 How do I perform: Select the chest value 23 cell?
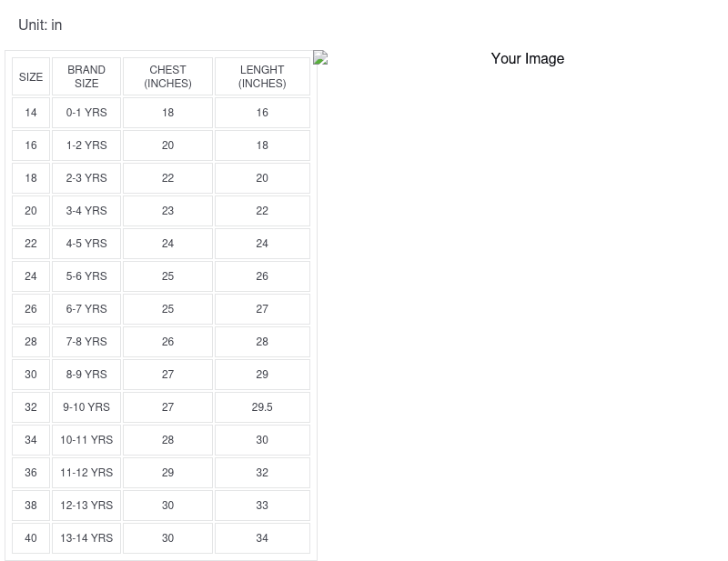click(167, 211)
